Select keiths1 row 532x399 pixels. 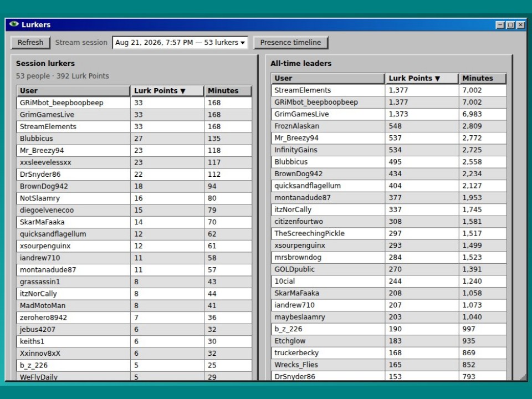pyautogui.click(x=134, y=341)
